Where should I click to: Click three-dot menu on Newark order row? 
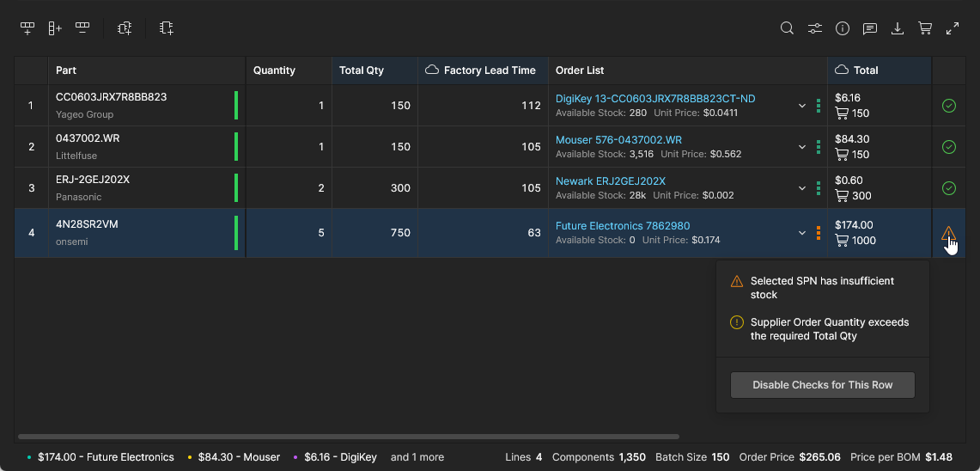click(x=819, y=187)
